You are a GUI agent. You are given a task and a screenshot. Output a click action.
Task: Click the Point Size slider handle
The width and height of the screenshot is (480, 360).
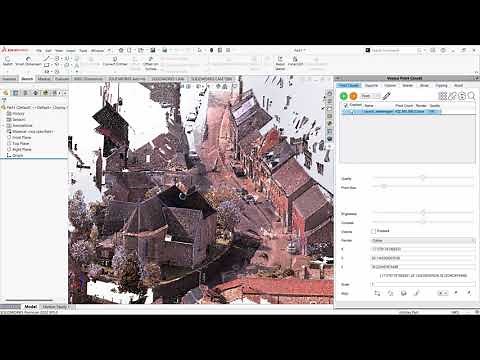(x=384, y=186)
